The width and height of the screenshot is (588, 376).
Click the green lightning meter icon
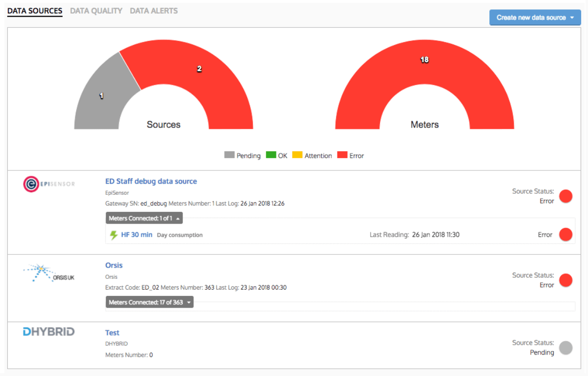pyautogui.click(x=114, y=235)
